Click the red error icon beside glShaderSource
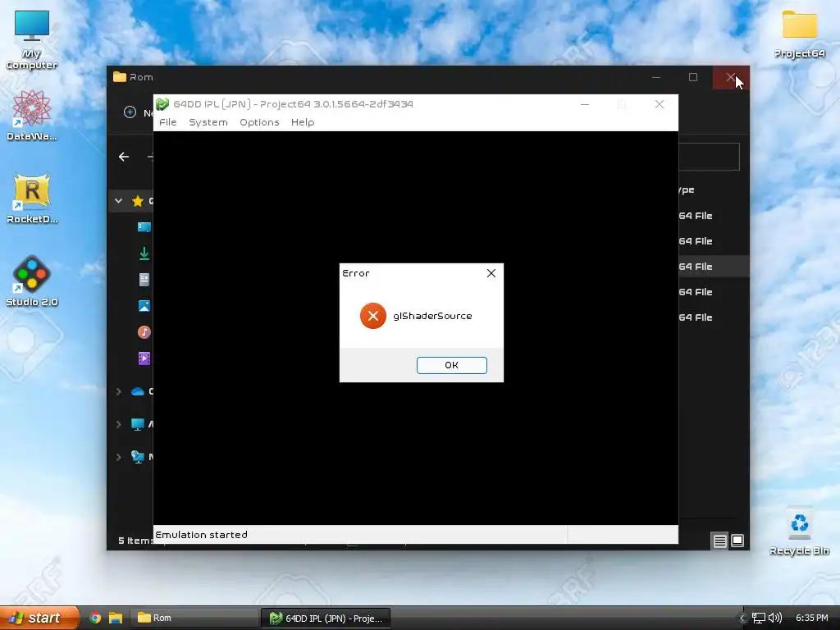The height and width of the screenshot is (630, 840). [373, 316]
